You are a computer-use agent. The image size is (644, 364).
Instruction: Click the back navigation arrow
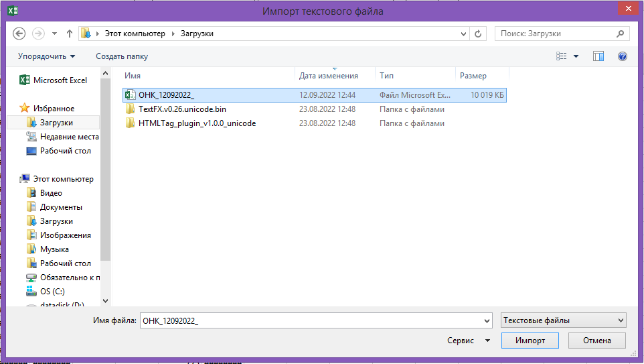tap(19, 34)
